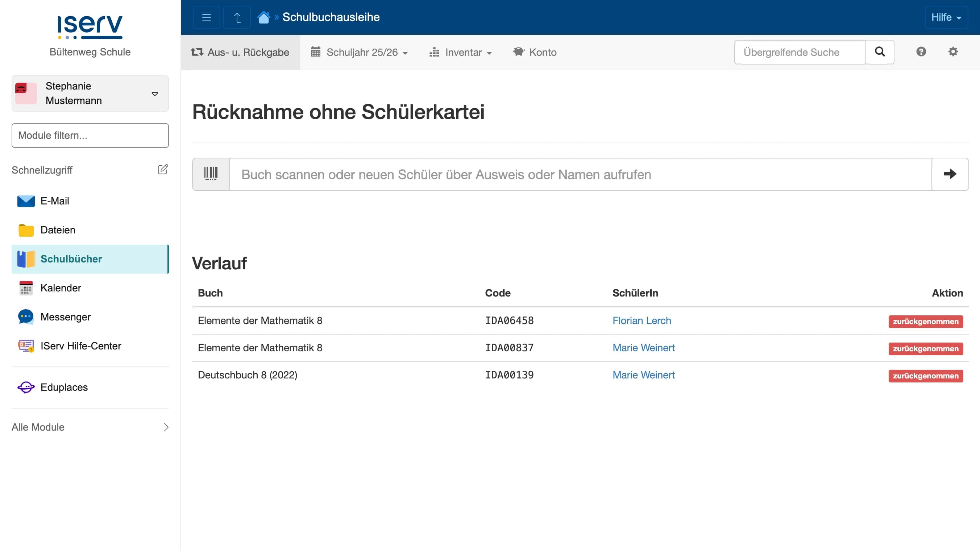The image size is (980, 551).
Task: Expand the Hilfe dropdown
Action: point(946,17)
